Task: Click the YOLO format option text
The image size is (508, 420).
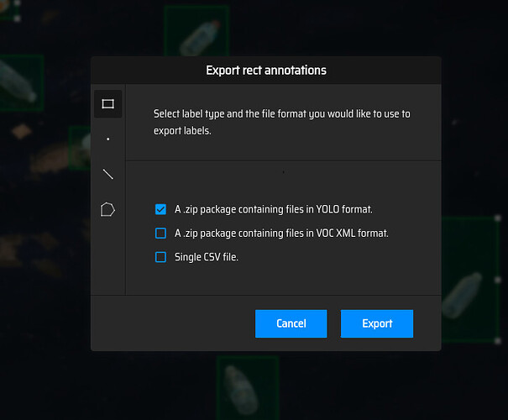Action: tap(273, 209)
